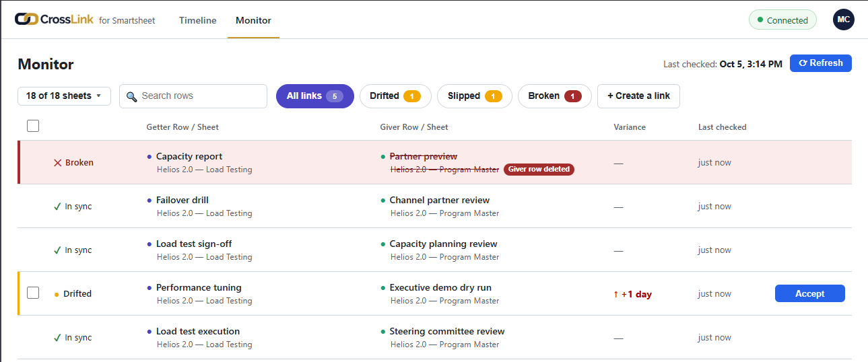Open the MC user avatar
Screen dimensions: 868x362
click(x=843, y=20)
